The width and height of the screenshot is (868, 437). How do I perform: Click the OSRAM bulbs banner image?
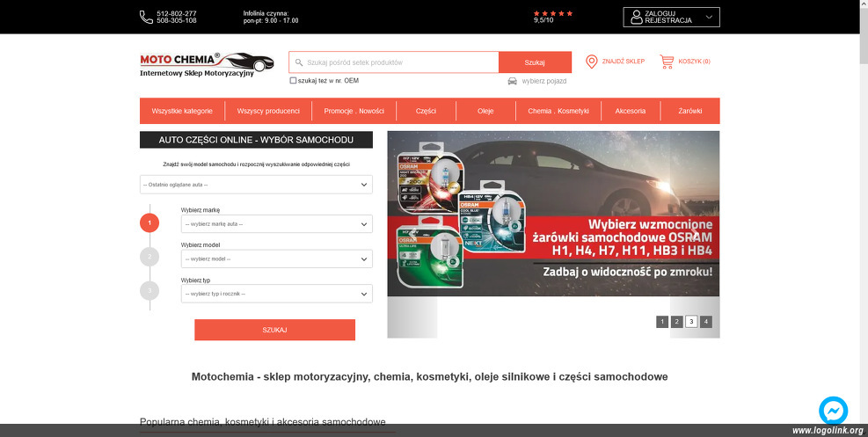tap(553, 214)
